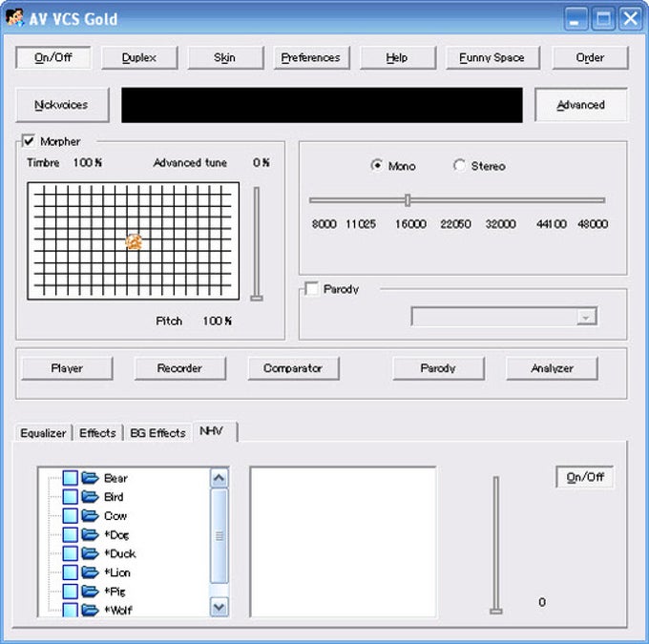Image resolution: width=649 pixels, height=644 pixels.
Task: Click the Order button
Action: coord(590,57)
